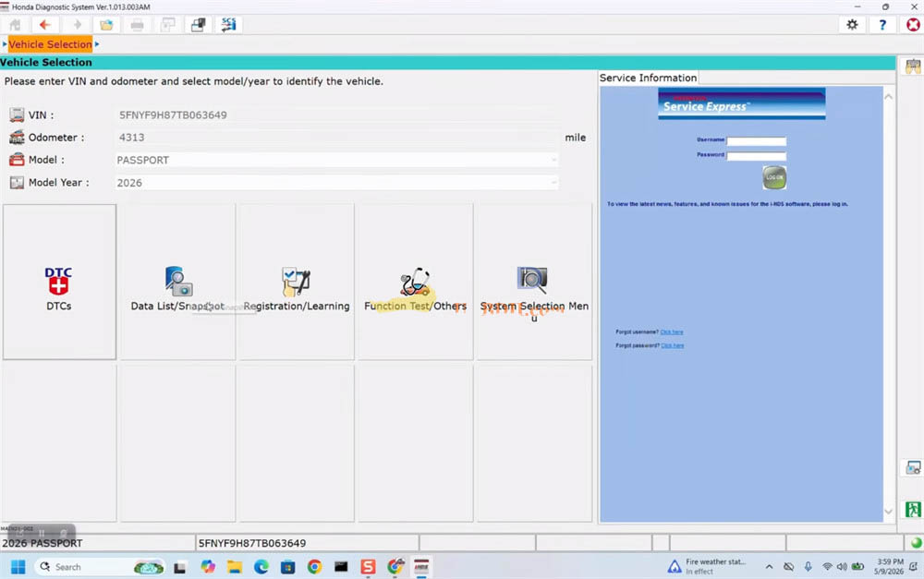Open settings with the gear icon
The width and height of the screenshot is (924, 579).
click(852, 25)
